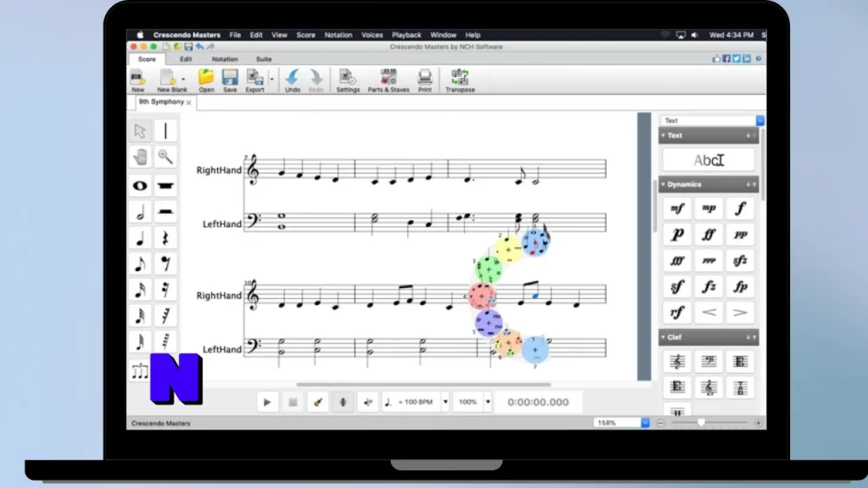
Task: Undo the last action
Action: pyautogui.click(x=292, y=80)
